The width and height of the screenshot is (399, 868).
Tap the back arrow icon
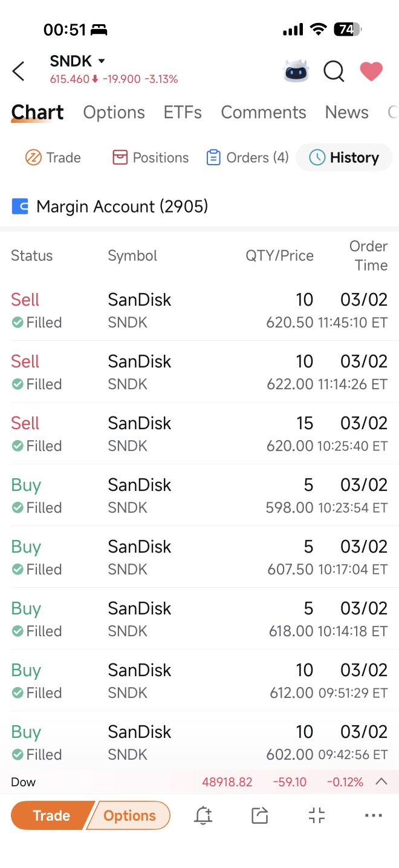[x=19, y=71]
